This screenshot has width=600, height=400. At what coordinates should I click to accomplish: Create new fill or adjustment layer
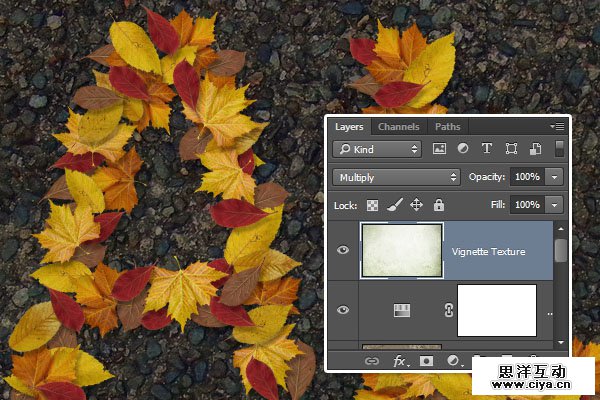[453, 360]
